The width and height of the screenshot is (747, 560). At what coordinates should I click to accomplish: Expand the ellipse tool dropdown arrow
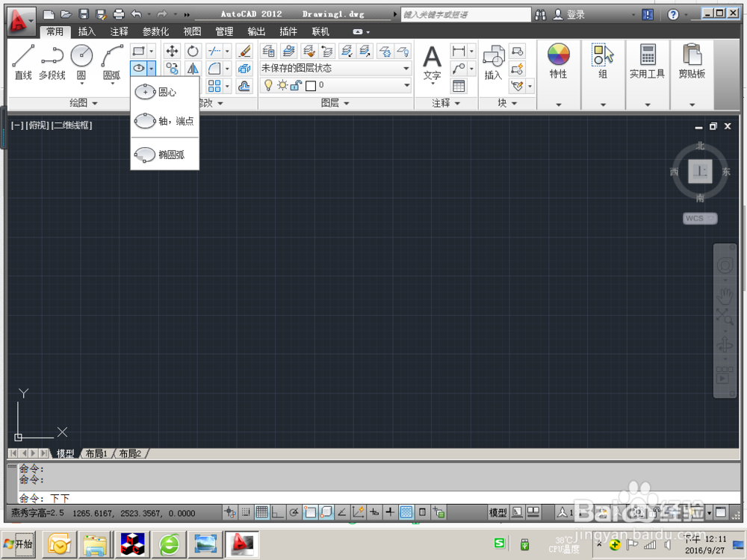click(151, 69)
